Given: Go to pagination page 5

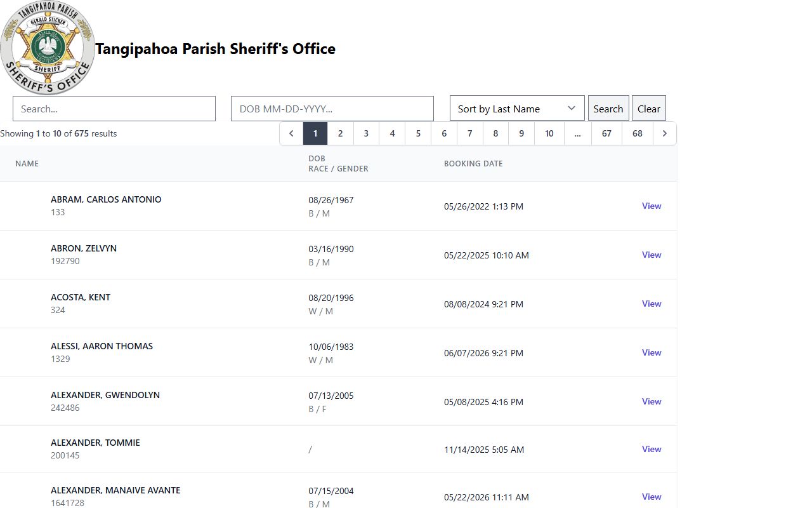Looking at the screenshot, I should pyautogui.click(x=418, y=133).
